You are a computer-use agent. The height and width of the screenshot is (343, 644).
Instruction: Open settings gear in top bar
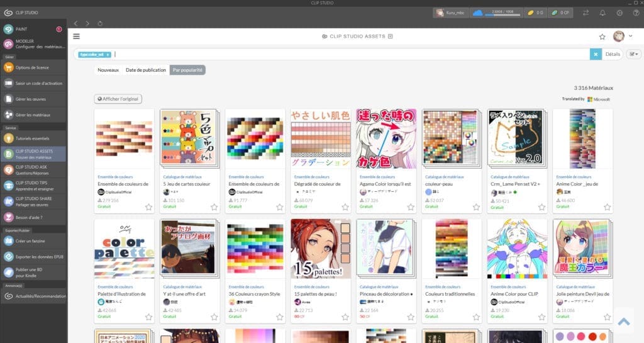[619, 13]
